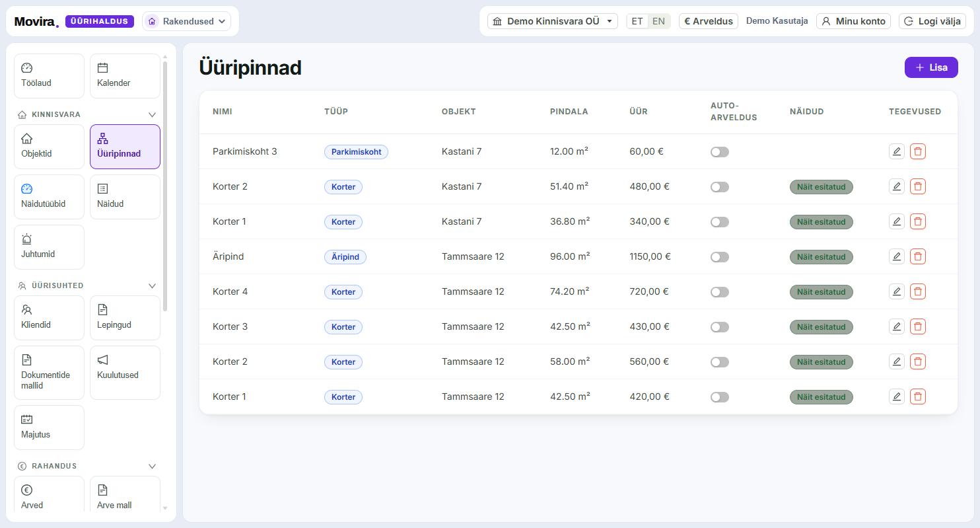Open the Demo Kinnisvara OÜ company selector
This screenshot has height=528, width=980.
(553, 21)
